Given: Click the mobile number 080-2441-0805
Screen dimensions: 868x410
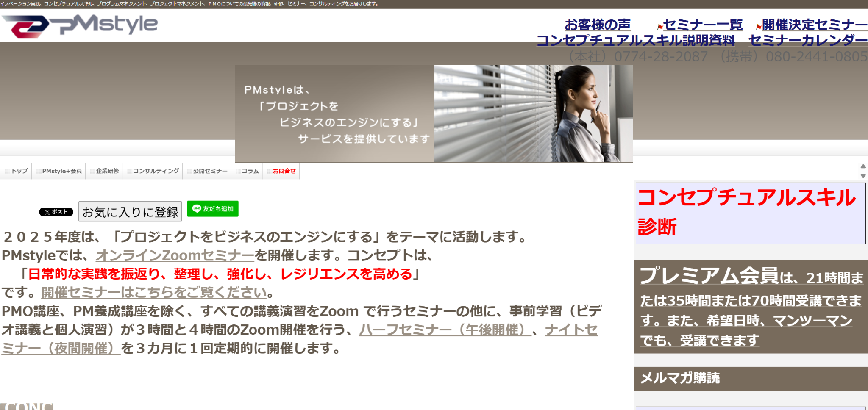Looking at the screenshot, I should click(816, 56).
